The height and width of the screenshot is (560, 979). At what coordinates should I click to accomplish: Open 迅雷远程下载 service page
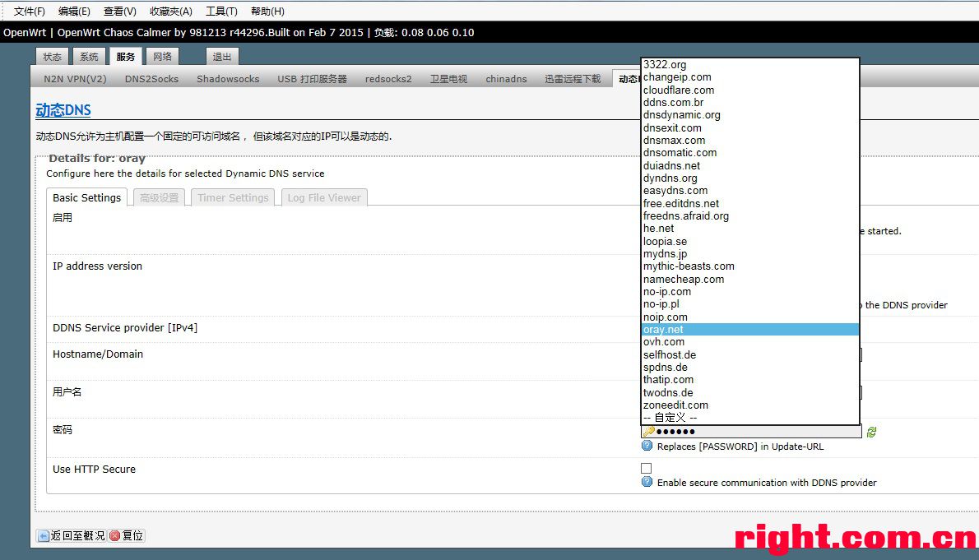[573, 79]
